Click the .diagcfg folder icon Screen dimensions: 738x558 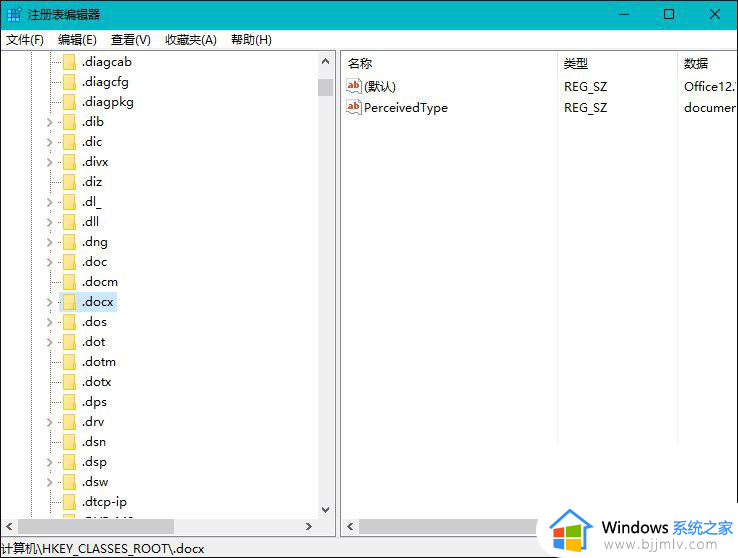coord(69,82)
